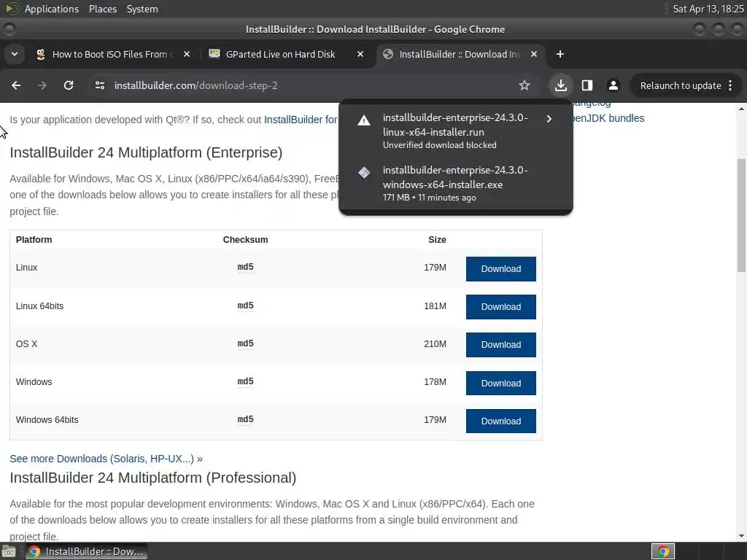The image size is (747, 560).
Task: Show md5 checksum for Linux row
Action: click(x=245, y=267)
